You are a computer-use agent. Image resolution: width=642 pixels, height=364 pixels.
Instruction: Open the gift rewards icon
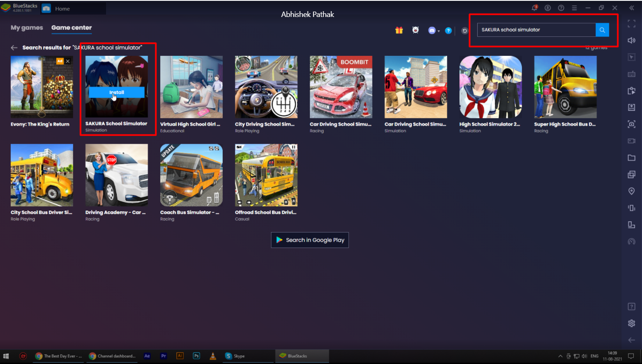[399, 30]
